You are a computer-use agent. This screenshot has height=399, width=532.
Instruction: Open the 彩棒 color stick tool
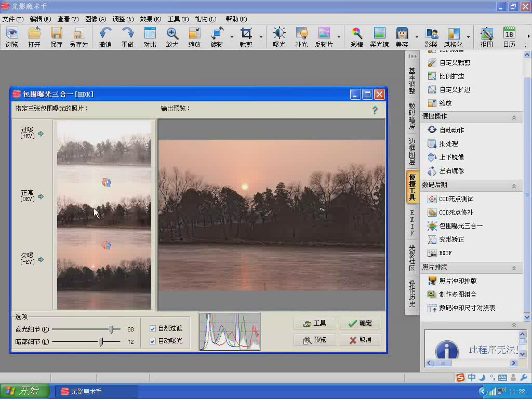click(x=357, y=37)
